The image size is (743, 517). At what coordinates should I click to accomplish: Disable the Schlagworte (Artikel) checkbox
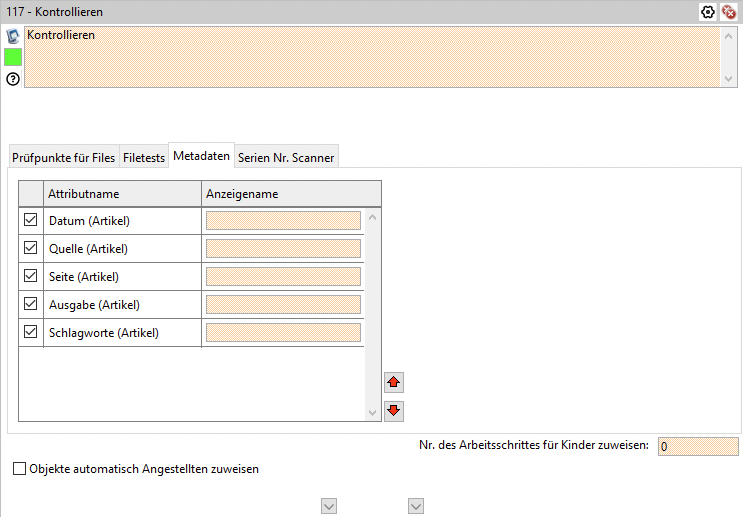[30, 332]
